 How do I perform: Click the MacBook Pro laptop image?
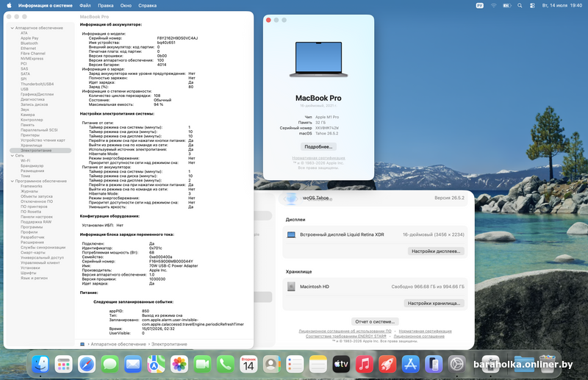318,60
